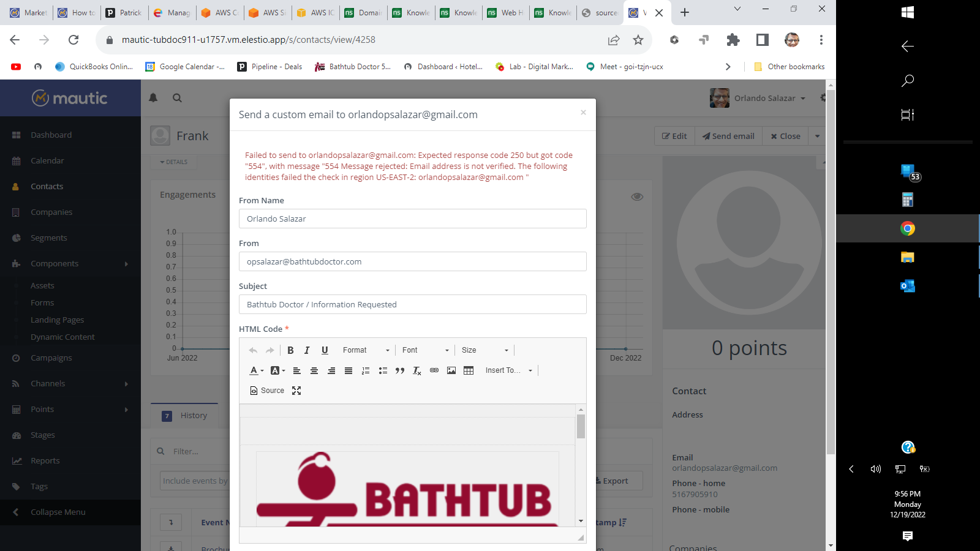The height and width of the screenshot is (551, 980).
Task: Open Contacts in the Mautic sidebar
Action: point(47,187)
